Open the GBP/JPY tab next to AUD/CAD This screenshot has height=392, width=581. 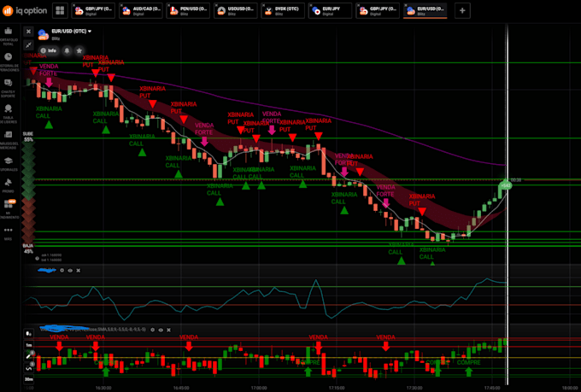[93, 11]
